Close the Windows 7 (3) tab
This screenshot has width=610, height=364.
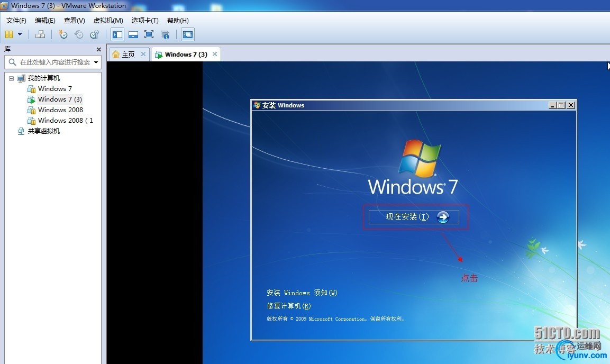coord(215,54)
